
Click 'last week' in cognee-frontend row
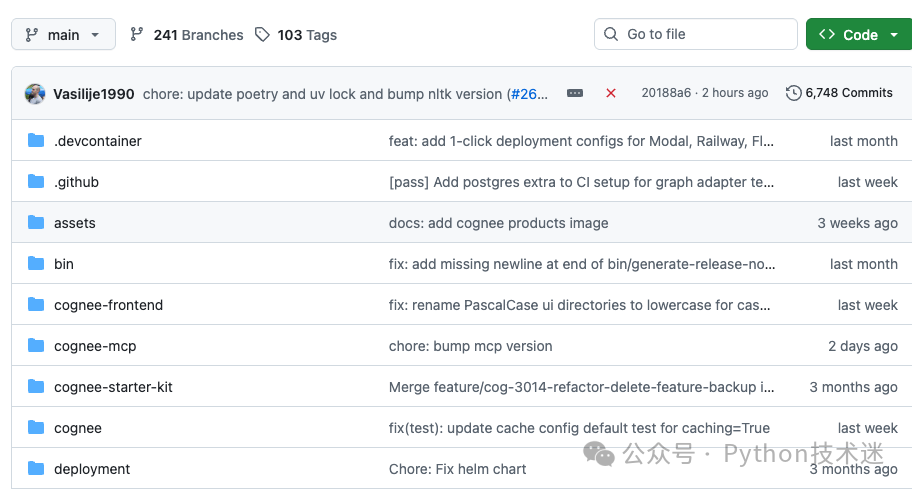(868, 305)
